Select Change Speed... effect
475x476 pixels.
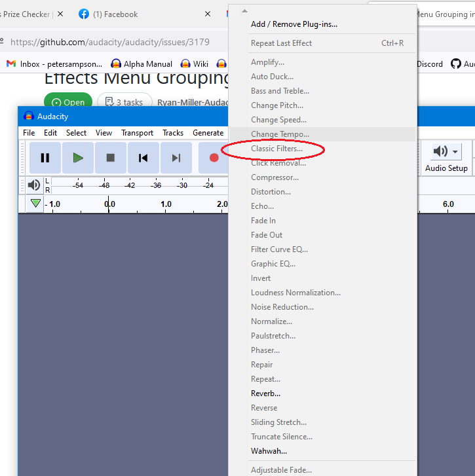(x=322, y=120)
